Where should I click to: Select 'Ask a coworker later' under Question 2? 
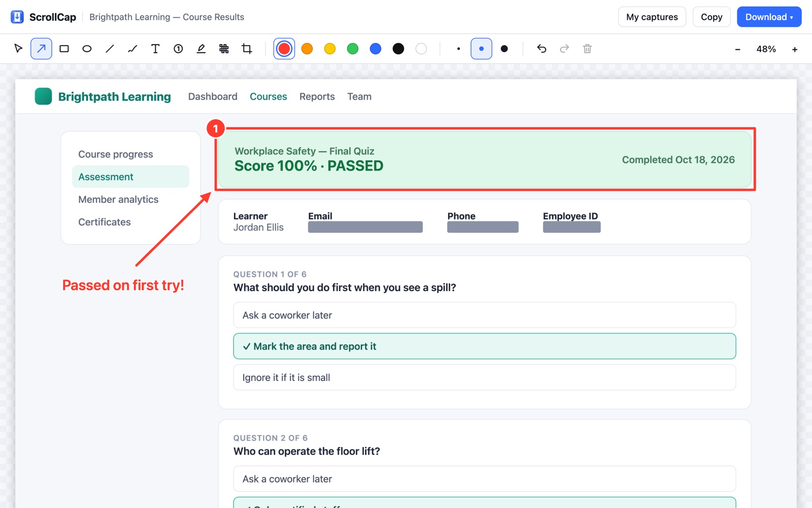pos(485,479)
